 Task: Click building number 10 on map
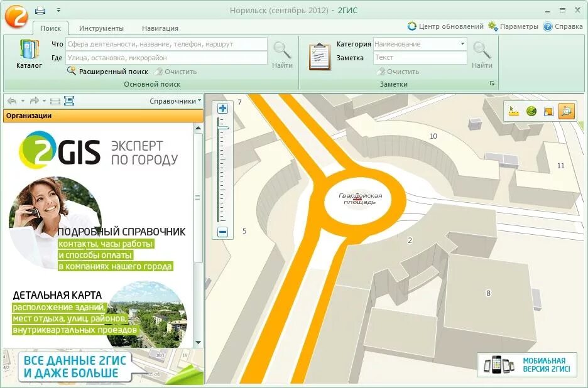(x=433, y=136)
